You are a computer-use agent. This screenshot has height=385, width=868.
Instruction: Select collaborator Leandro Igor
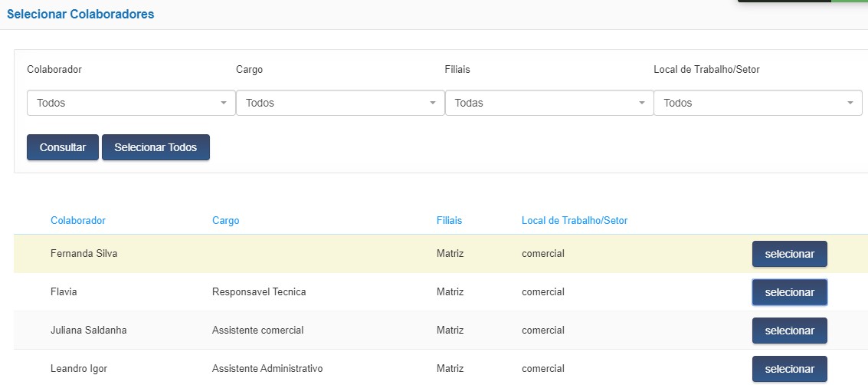tap(789, 369)
